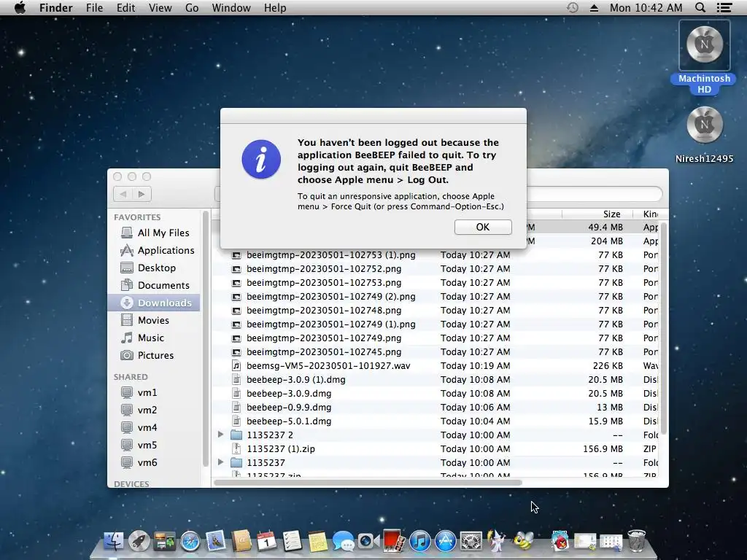The image size is (747, 560).
Task: Dismiss logout dialog with OK
Action: [x=483, y=227]
